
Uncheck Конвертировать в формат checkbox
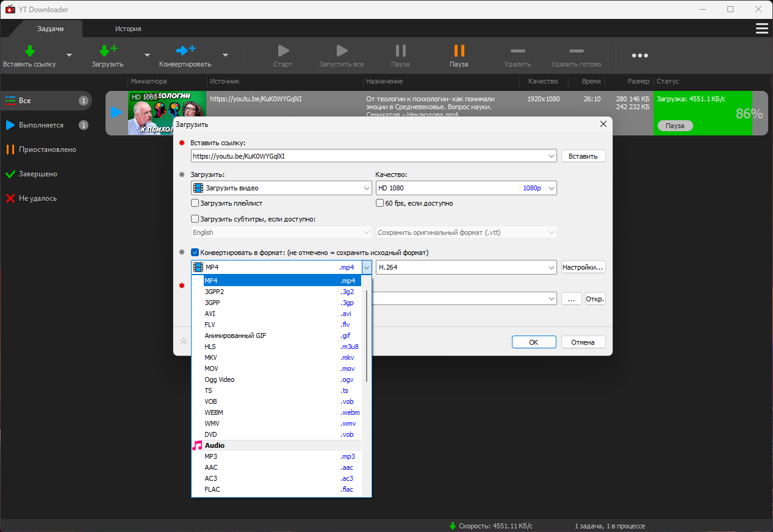(195, 252)
